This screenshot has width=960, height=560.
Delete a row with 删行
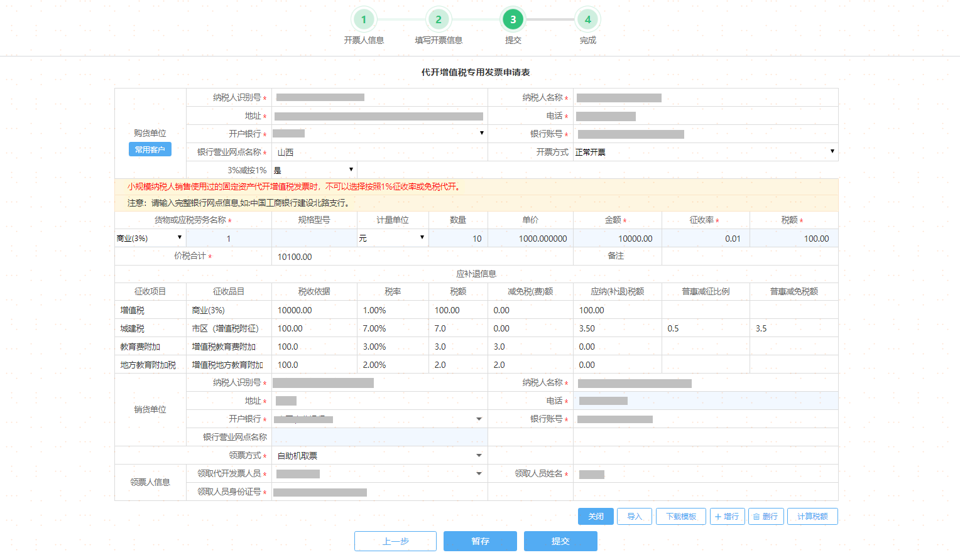[x=766, y=517]
